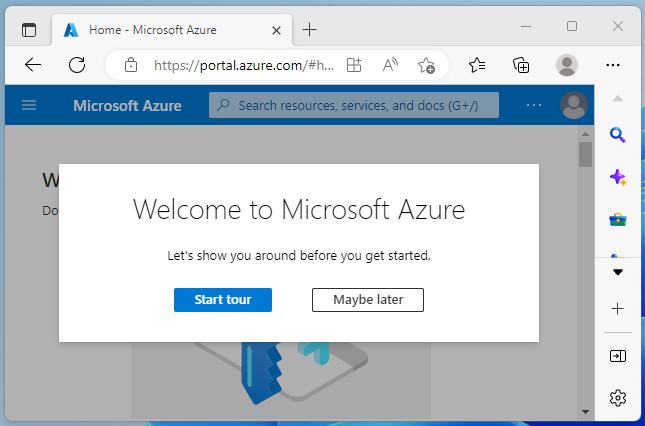645x426 pixels.
Task: Open the Tools briefcase in sidebar
Action: click(618, 218)
